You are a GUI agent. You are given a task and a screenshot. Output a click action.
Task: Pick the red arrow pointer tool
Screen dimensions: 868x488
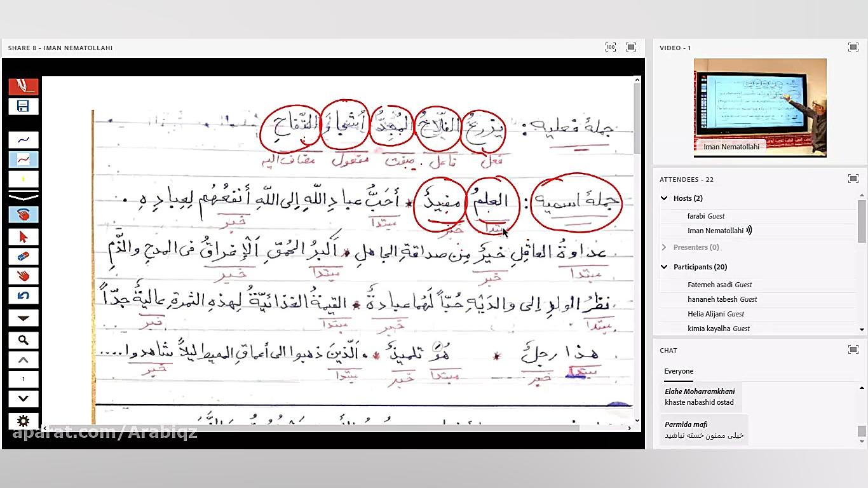pos(24,237)
